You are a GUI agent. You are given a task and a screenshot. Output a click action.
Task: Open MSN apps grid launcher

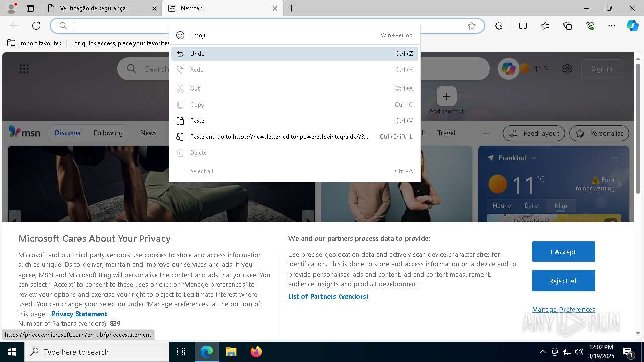pos(24,69)
